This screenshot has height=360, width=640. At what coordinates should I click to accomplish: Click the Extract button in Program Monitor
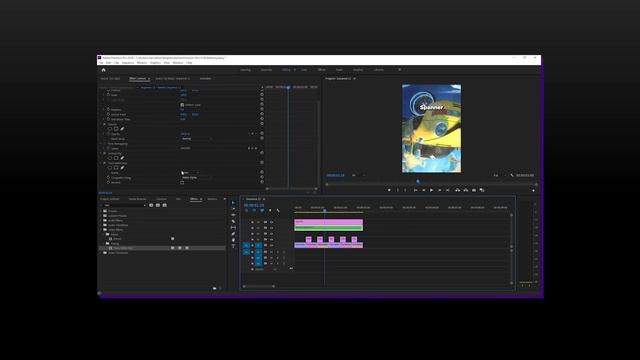[x=466, y=190]
